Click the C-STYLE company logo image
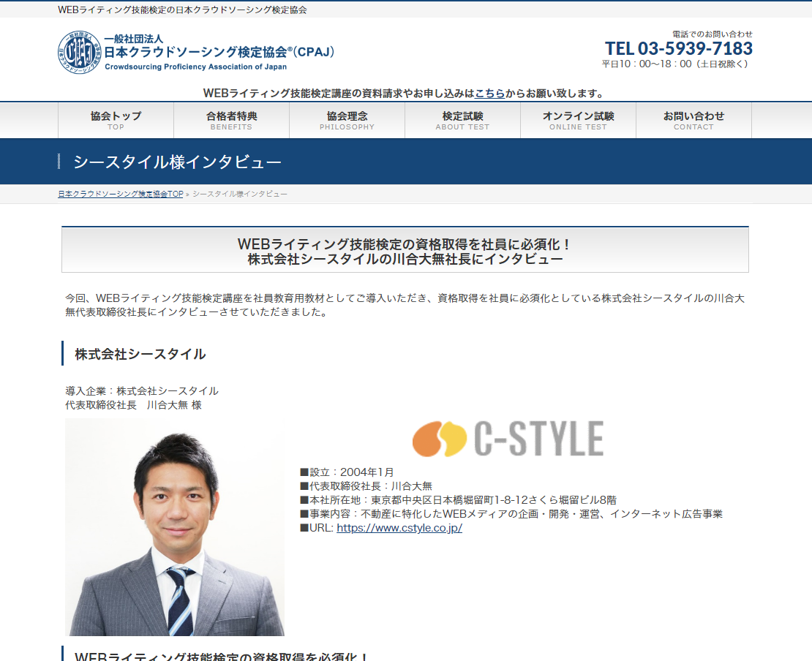Viewport: 812px width, 661px height. coord(508,439)
